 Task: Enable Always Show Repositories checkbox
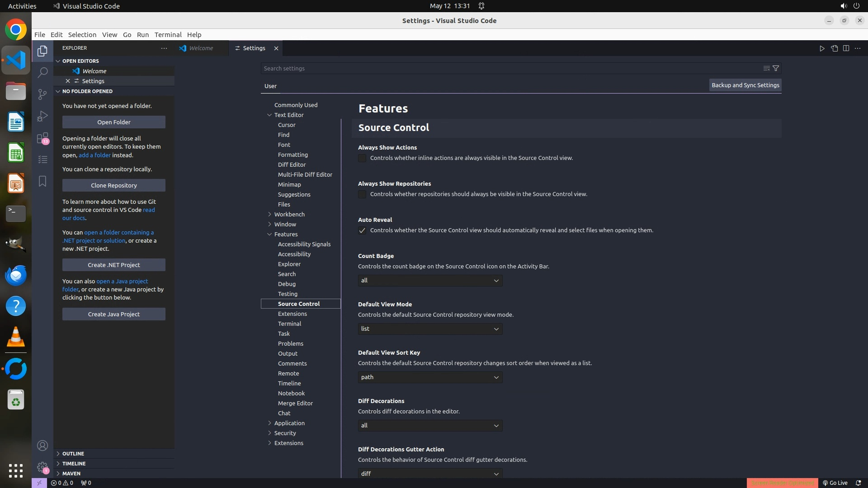point(362,194)
